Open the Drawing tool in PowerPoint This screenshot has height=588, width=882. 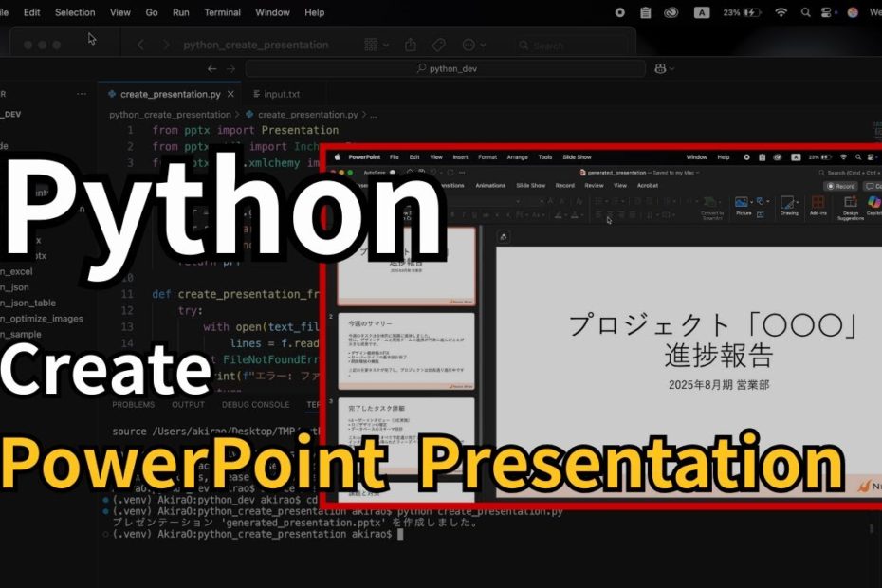coord(789,203)
